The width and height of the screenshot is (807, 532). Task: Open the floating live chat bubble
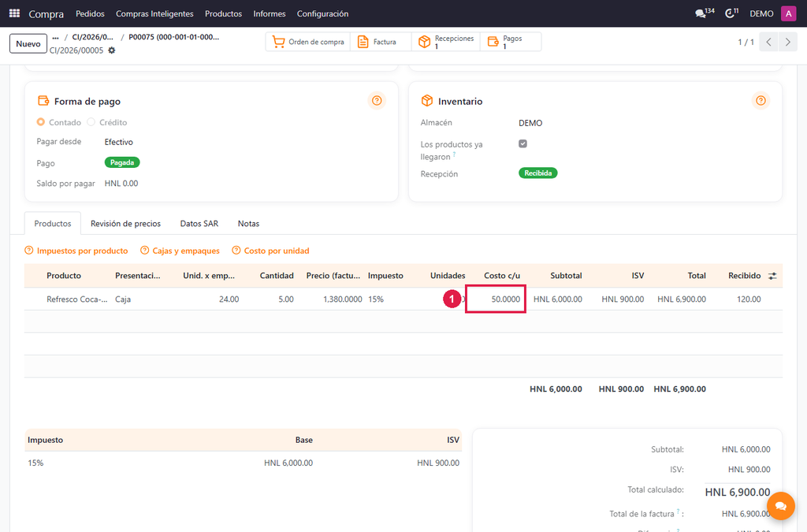click(x=781, y=506)
